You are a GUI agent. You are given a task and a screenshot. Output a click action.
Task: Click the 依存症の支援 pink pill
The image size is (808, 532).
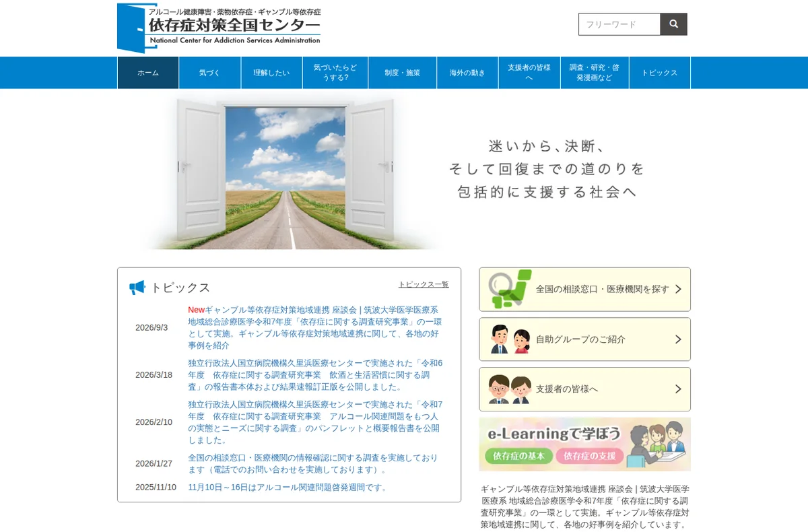click(x=590, y=456)
